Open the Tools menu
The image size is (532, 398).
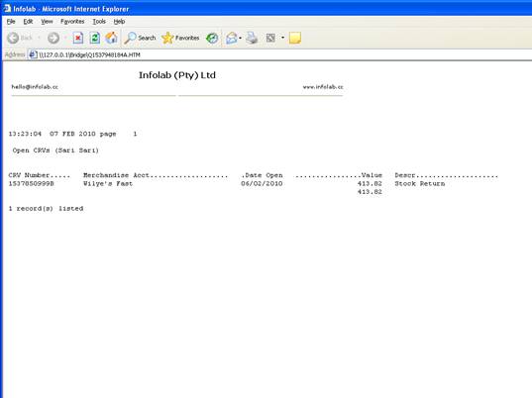[x=99, y=22]
